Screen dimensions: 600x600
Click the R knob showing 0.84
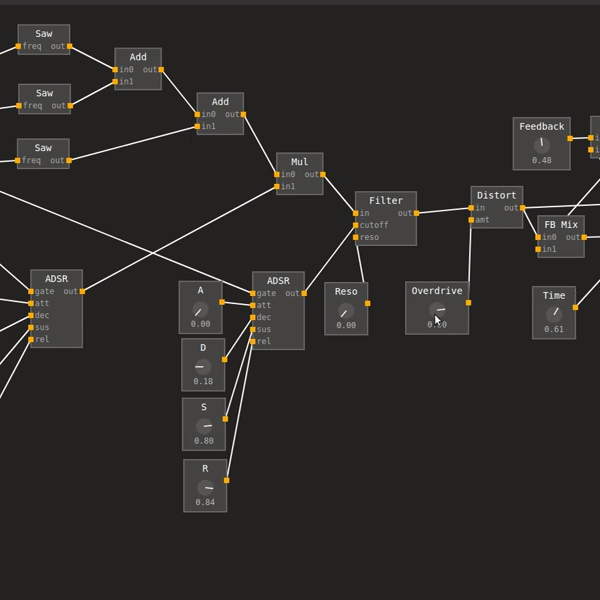(205, 488)
